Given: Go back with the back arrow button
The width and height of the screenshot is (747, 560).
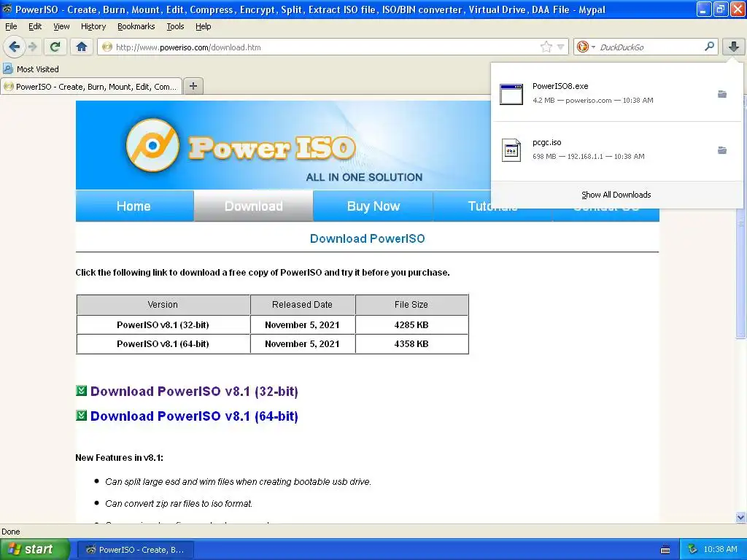Looking at the screenshot, I should [x=15, y=47].
